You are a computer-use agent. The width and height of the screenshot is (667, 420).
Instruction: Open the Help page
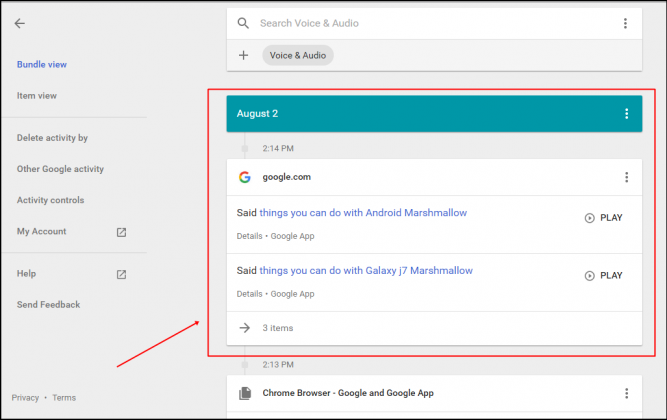click(26, 274)
